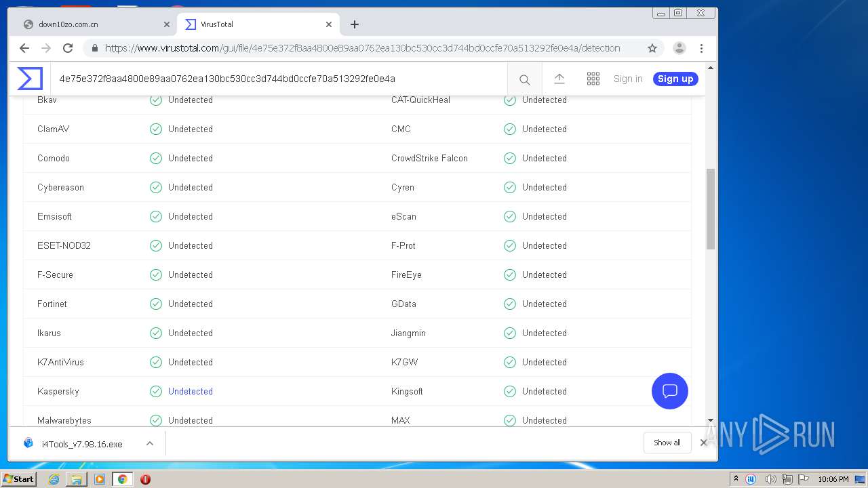The image size is (868, 488).
Task: Click the Emsisoft engine name
Action: (x=54, y=216)
